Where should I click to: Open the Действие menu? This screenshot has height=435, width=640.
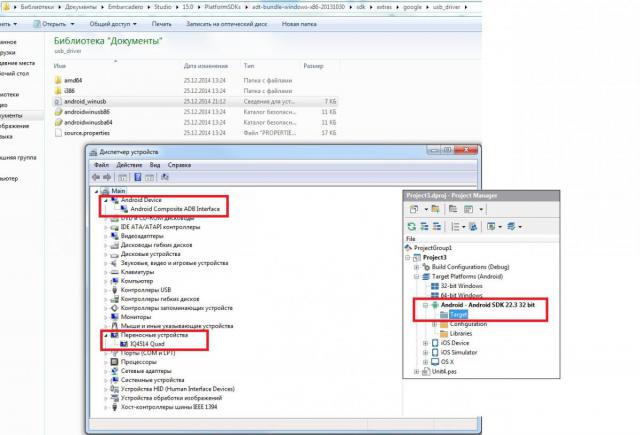(x=129, y=165)
